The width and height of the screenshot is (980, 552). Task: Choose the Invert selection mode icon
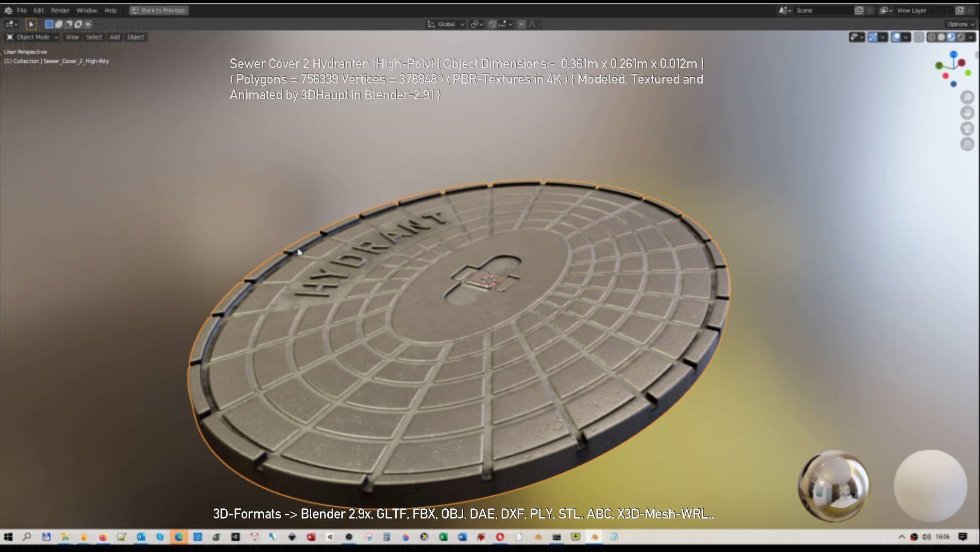[78, 24]
